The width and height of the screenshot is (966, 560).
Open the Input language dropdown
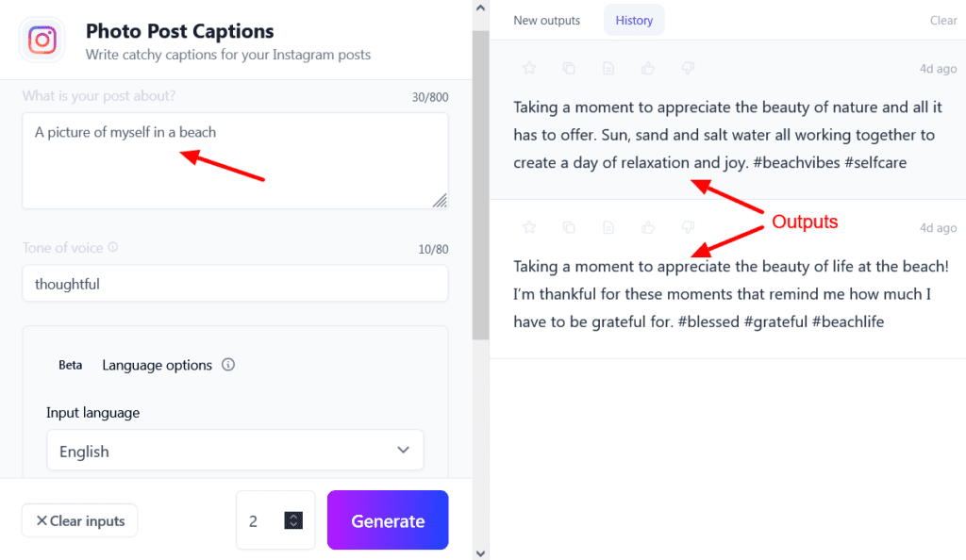235,451
